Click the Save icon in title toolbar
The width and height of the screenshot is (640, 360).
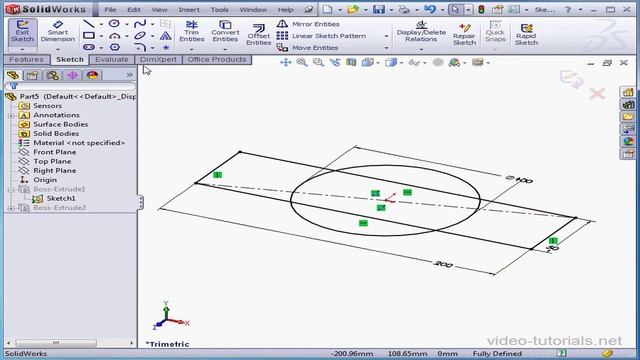coord(378,9)
